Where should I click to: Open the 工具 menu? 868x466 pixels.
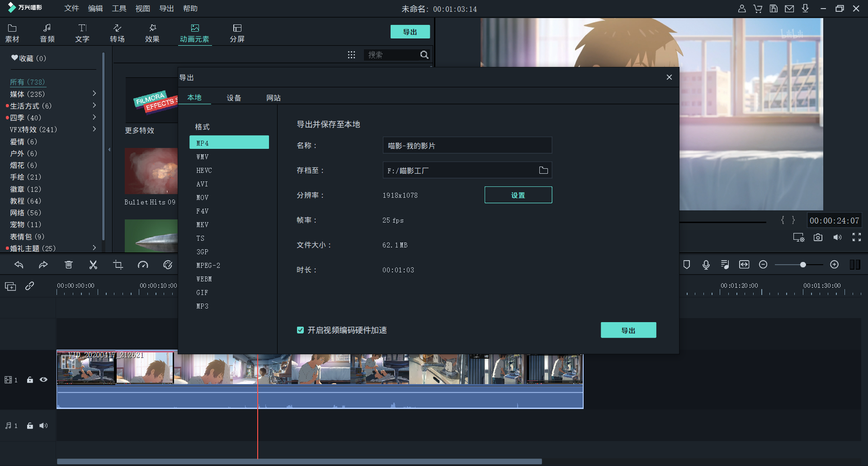tap(119, 9)
